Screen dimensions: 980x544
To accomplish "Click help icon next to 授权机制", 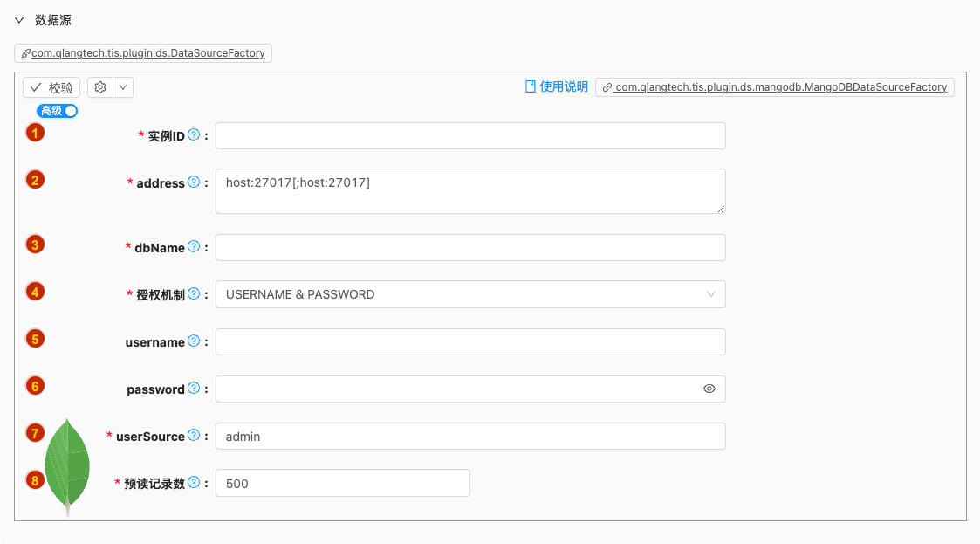I will 194,294.
